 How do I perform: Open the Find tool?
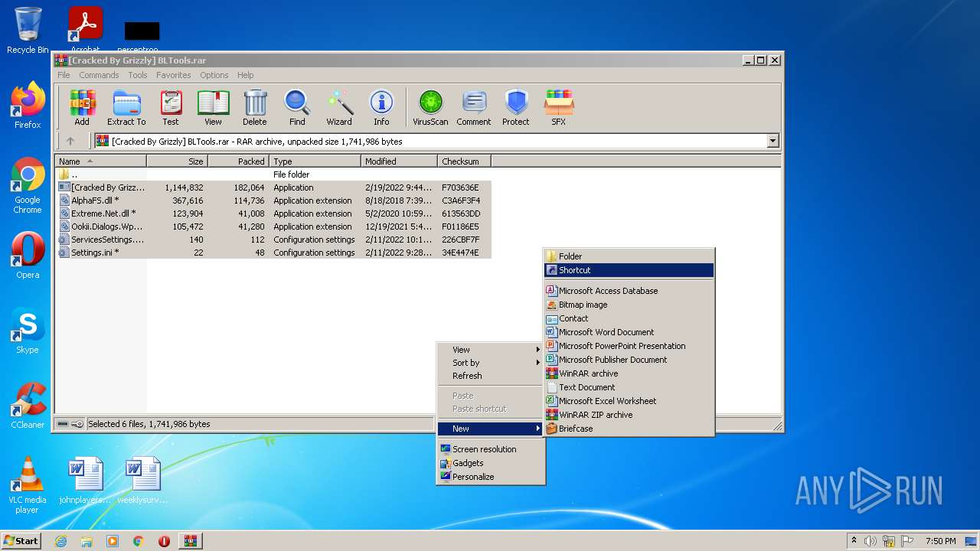tap(297, 107)
